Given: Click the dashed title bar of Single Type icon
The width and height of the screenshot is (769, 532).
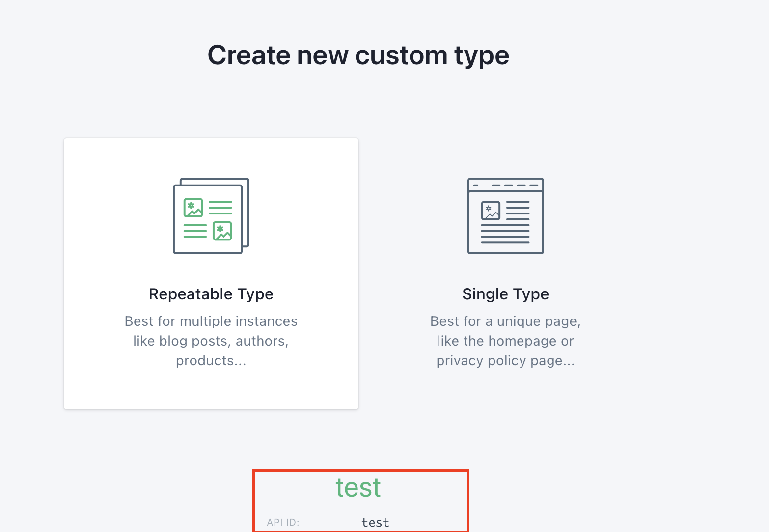Looking at the screenshot, I should 505,185.
